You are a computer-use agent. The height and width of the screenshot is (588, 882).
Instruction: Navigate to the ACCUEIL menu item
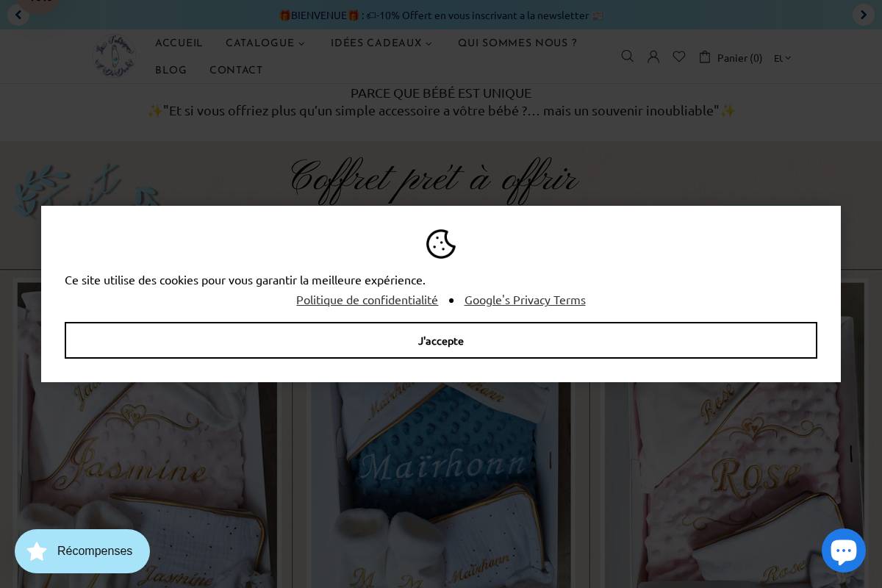pyautogui.click(x=179, y=43)
